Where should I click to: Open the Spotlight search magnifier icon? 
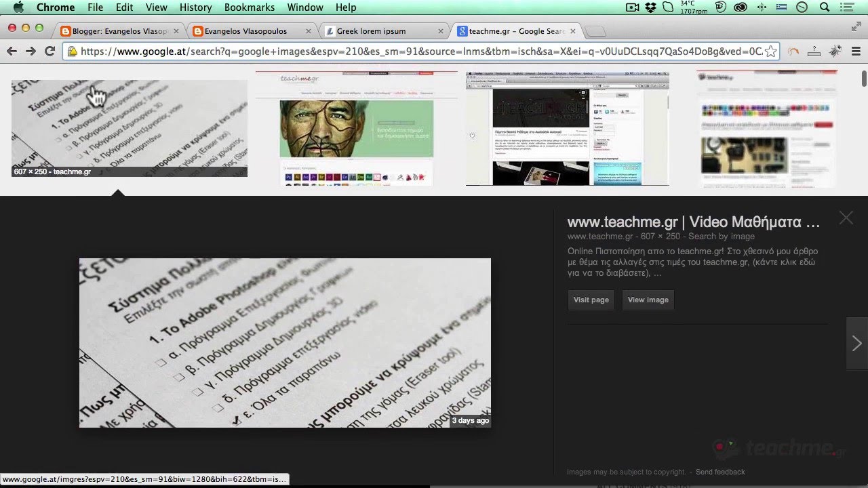click(825, 7)
